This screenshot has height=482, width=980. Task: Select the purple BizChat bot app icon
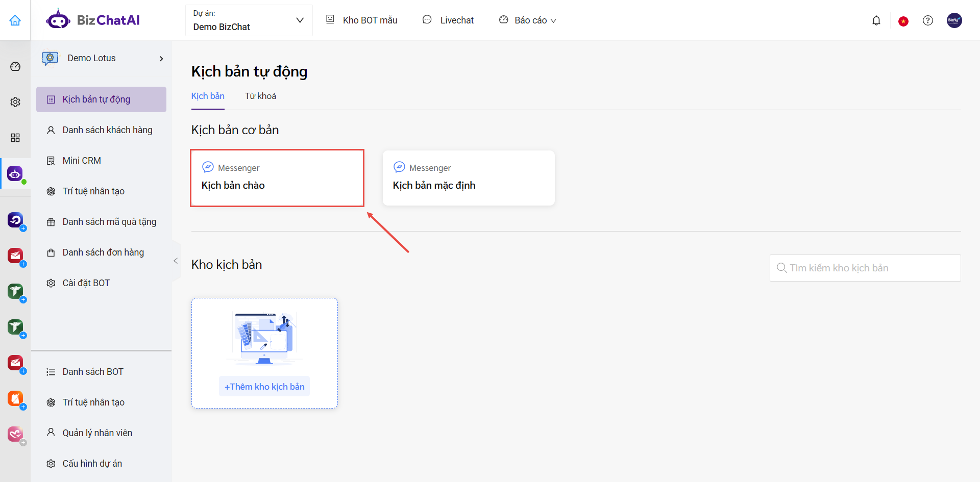(15, 173)
